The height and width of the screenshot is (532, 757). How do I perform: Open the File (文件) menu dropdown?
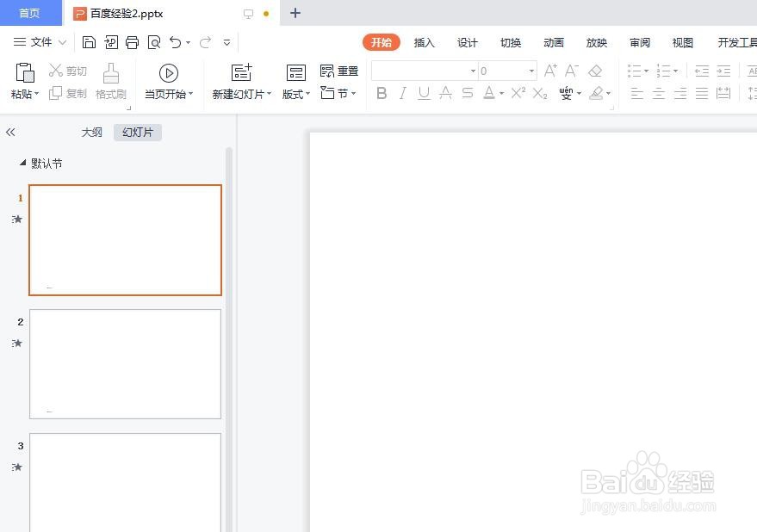pos(40,42)
